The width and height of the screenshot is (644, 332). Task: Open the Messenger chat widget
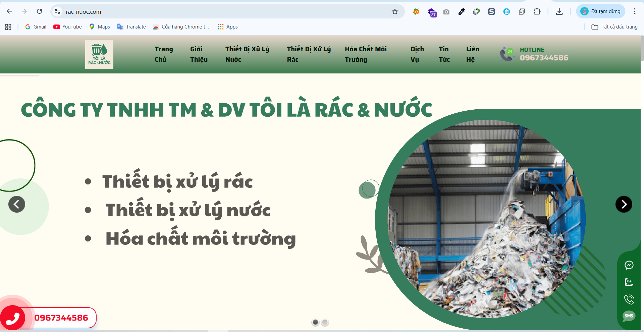[x=629, y=265]
